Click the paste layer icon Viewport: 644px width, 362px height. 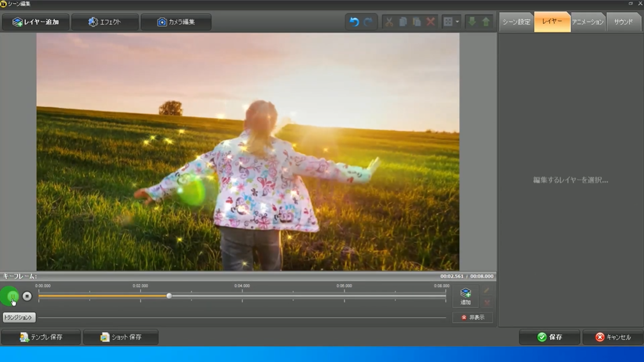[416, 22]
